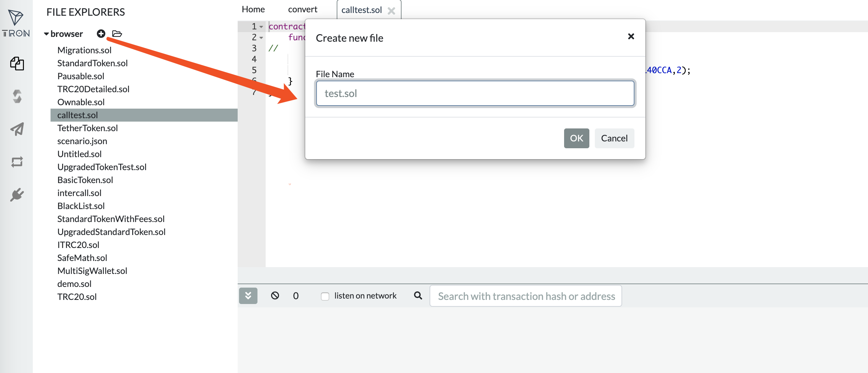Fold code at line 1 arrow
Image resolution: width=868 pixels, height=373 pixels.
261,27
